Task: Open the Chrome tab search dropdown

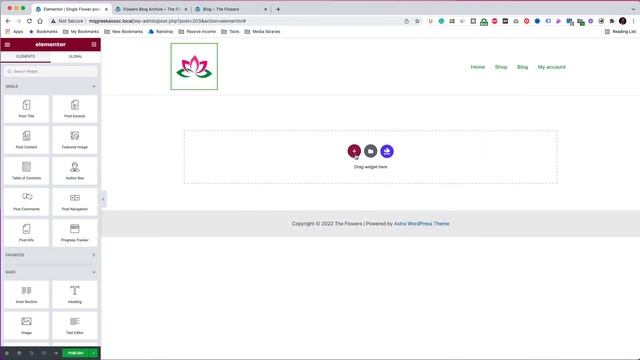Action: click(x=633, y=9)
